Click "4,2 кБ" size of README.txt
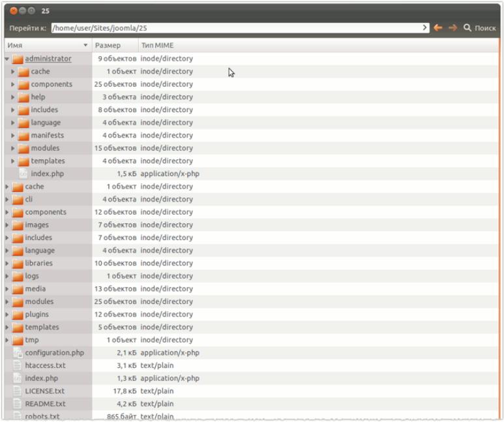The image size is (504, 422). pyautogui.click(x=126, y=404)
